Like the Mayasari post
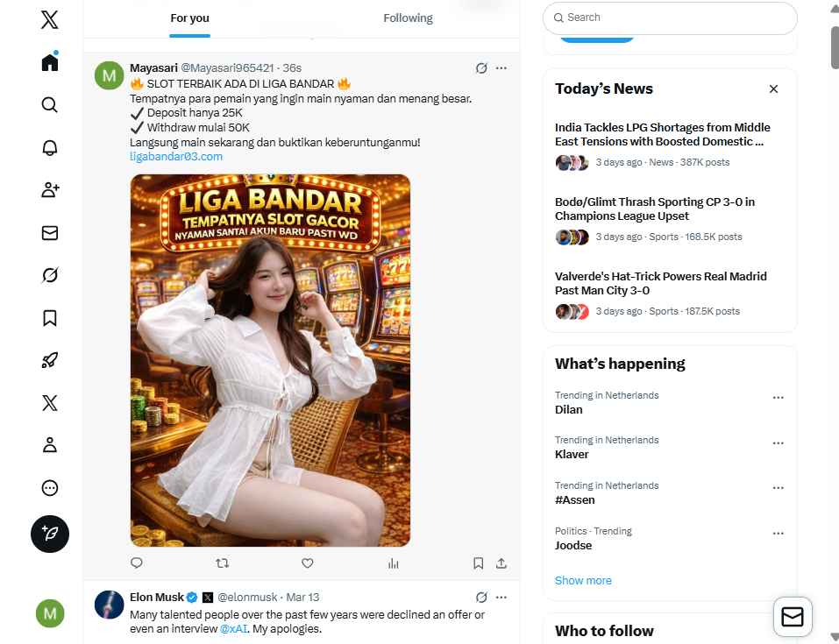 click(x=307, y=563)
